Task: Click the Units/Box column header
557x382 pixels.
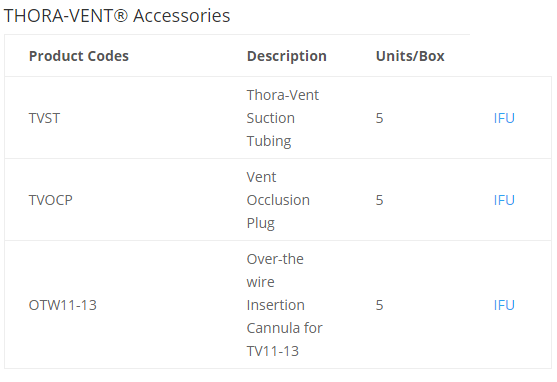Action: (x=410, y=56)
